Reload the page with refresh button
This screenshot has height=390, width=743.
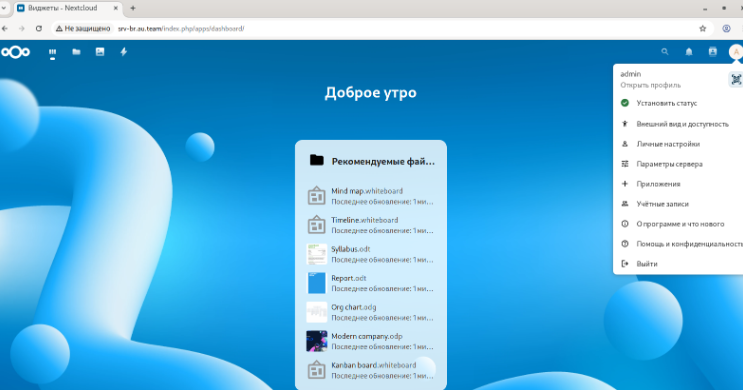pyautogui.click(x=39, y=28)
